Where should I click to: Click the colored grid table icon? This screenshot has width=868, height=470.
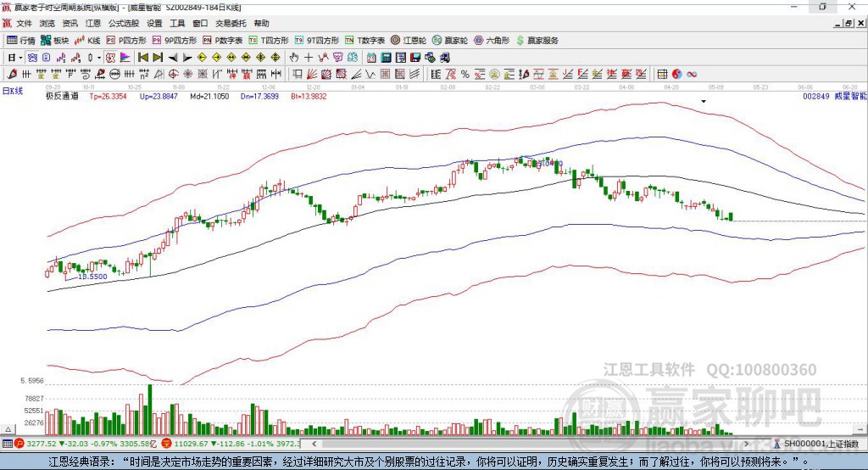coord(662,75)
